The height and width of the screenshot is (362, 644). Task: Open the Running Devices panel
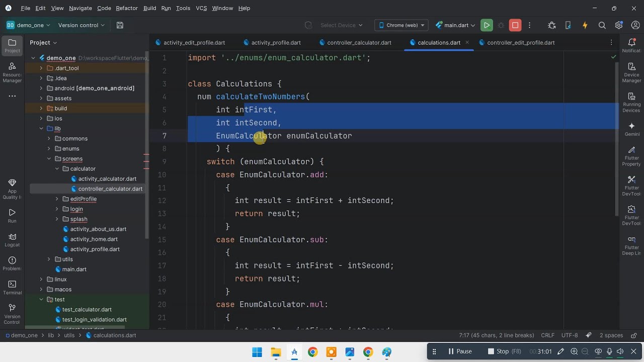pos(631,103)
